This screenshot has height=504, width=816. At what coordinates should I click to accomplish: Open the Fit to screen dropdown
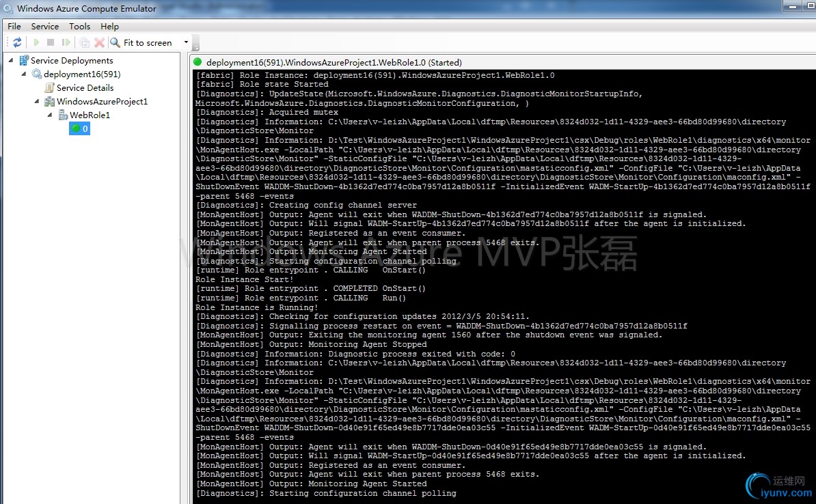[186, 42]
